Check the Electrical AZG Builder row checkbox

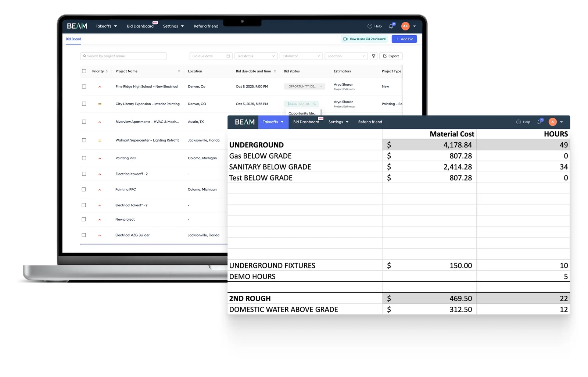pos(84,235)
